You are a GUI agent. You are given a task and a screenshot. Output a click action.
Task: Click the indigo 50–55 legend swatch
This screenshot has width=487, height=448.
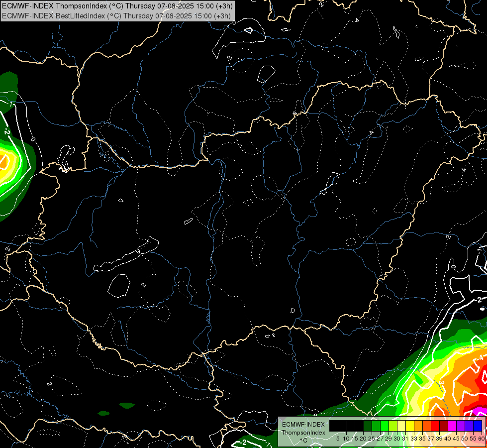click(x=469, y=426)
